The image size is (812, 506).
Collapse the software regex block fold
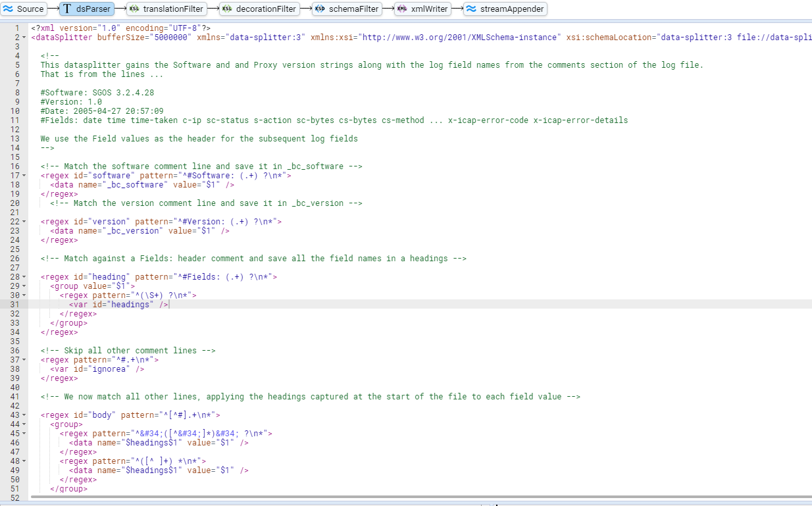[x=24, y=176]
